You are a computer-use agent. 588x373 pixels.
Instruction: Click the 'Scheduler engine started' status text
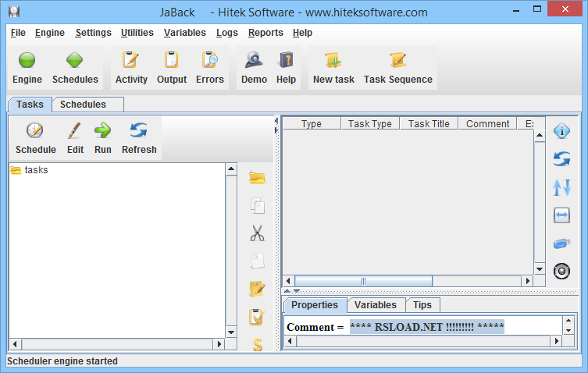62,361
